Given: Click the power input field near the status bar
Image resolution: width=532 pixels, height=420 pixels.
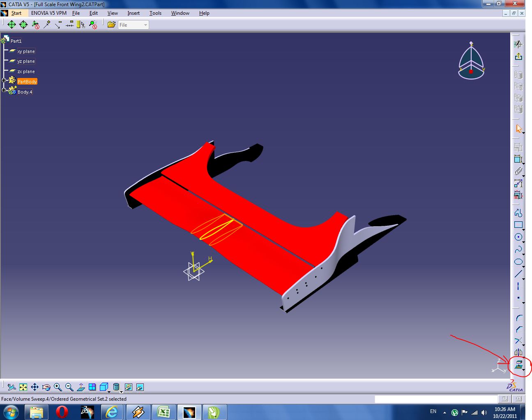Looking at the screenshot, I should click(x=435, y=399).
